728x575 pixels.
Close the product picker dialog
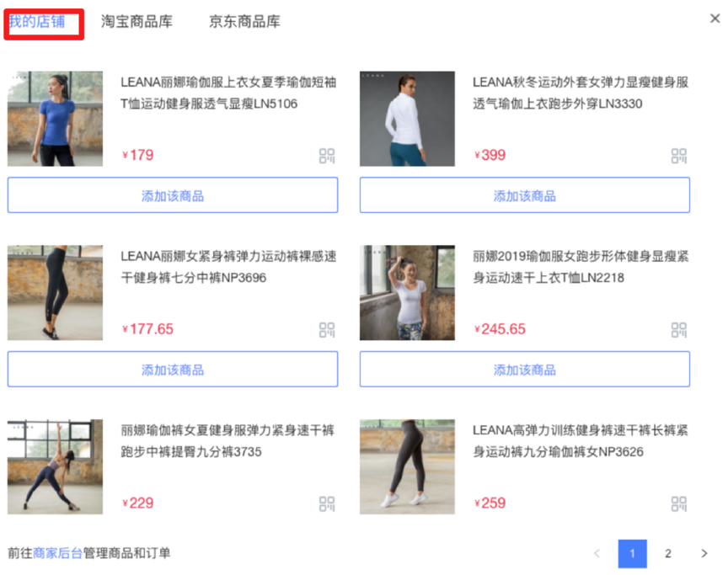pos(715,19)
